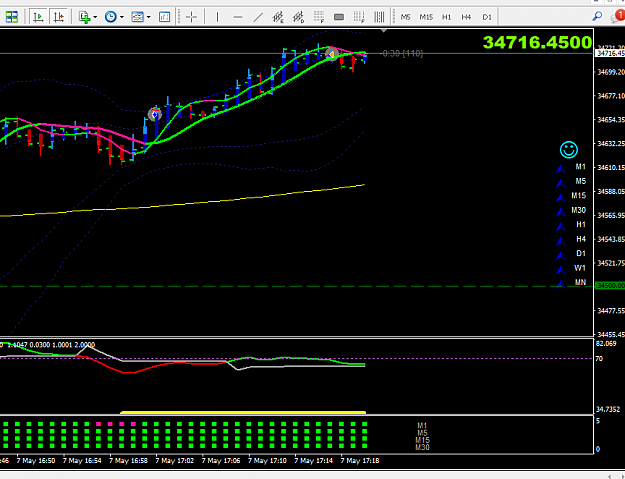Select the dotted grid tool marked F
The image size is (625, 479).
tap(359, 17)
